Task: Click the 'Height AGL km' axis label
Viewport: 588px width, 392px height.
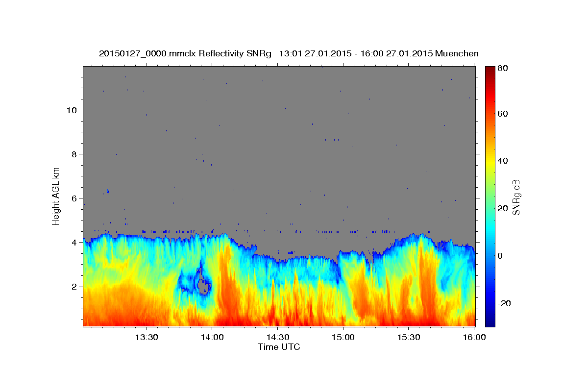Action: (56, 196)
